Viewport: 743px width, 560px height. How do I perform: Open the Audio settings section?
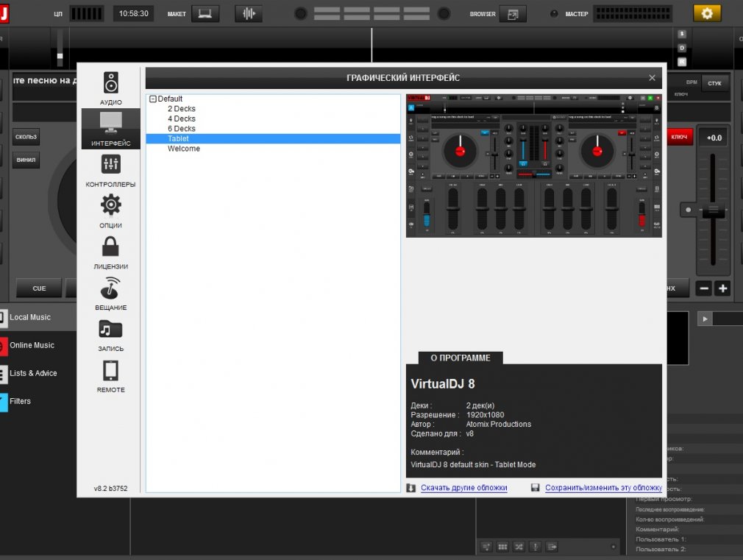tap(111, 88)
